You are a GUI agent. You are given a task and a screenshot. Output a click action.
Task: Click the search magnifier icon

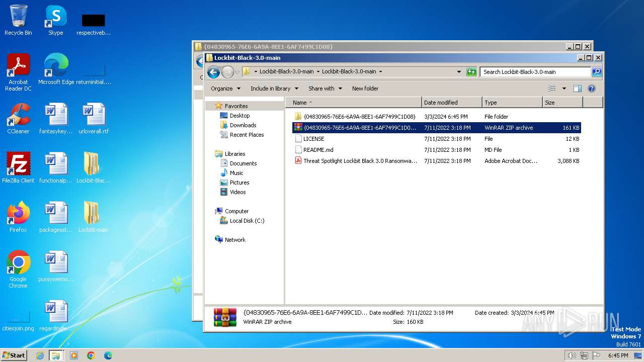[596, 72]
